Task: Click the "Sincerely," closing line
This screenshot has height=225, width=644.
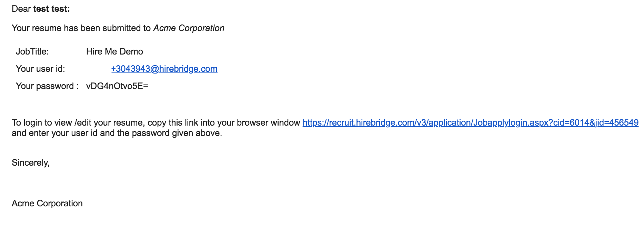Action: coord(31,163)
